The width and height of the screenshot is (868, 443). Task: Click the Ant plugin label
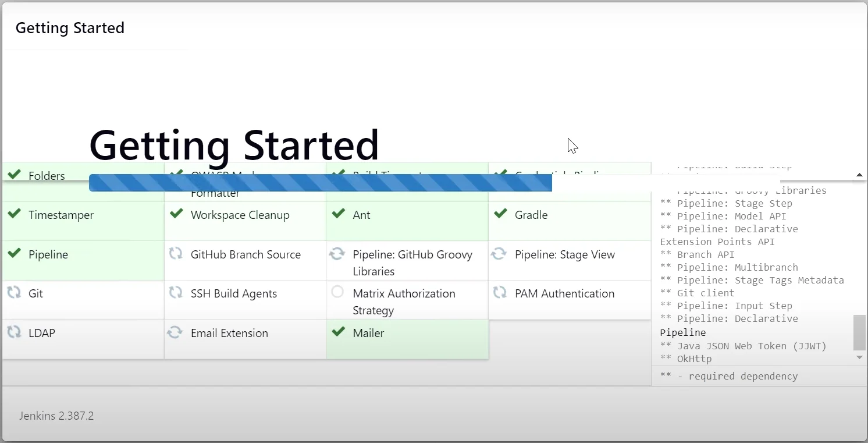(361, 215)
